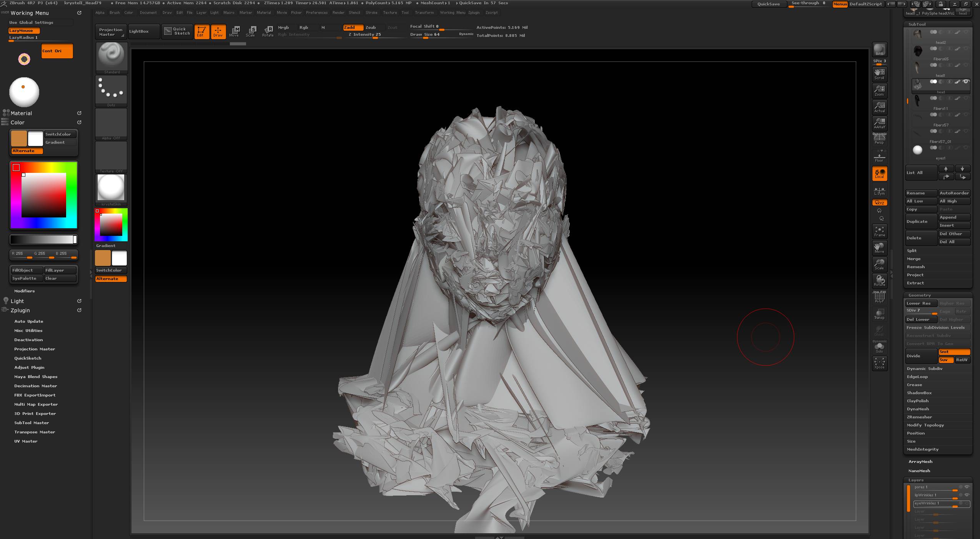Expand the UV Master plugin
This screenshot has width=980, height=539.
26,441
